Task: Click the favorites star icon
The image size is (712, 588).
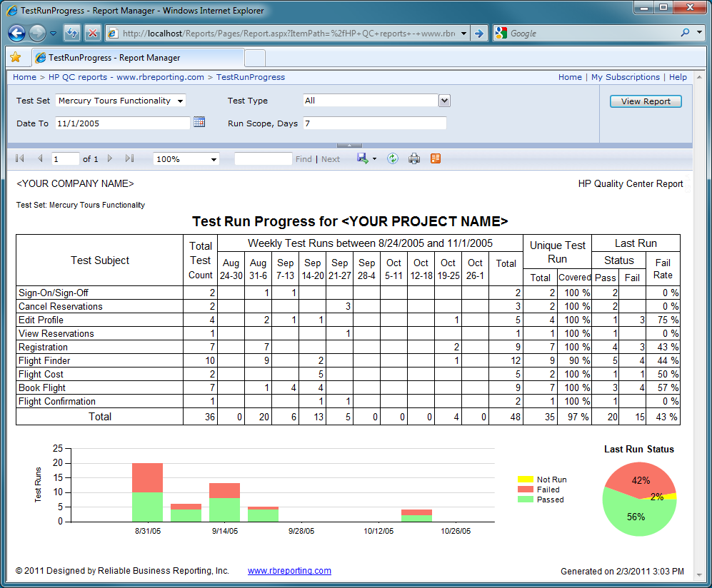Action: click(15, 57)
